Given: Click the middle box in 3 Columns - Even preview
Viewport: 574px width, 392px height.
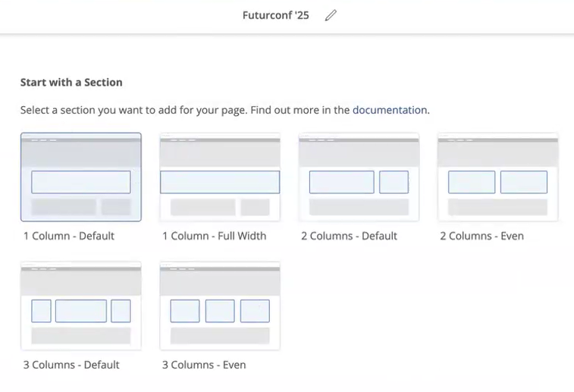Looking at the screenshot, I should point(220,311).
